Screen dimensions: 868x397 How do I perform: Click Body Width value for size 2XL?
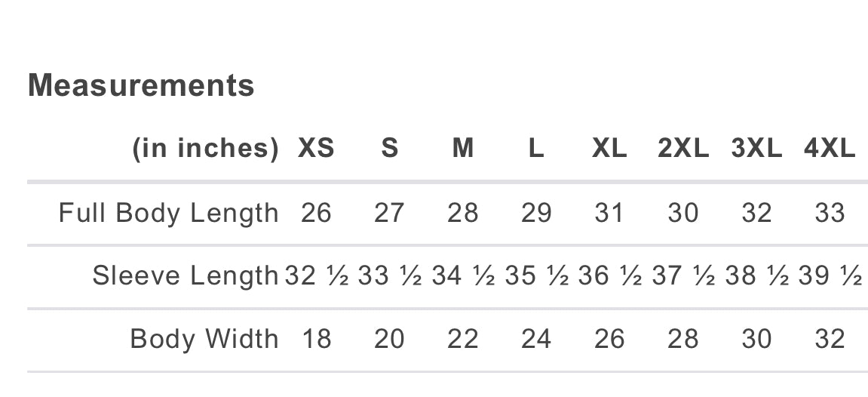pos(683,339)
